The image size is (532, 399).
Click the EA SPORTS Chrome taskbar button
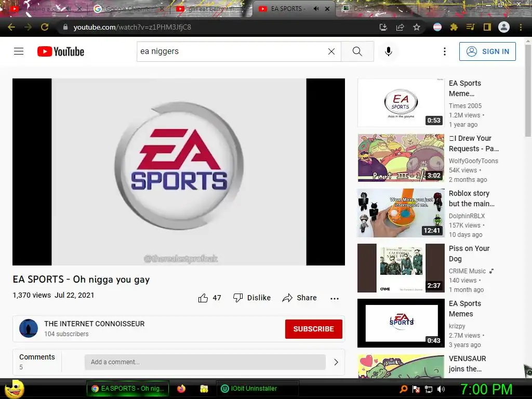pos(128,389)
